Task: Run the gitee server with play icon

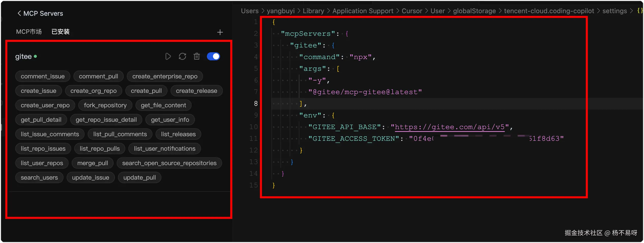Action: (x=168, y=56)
